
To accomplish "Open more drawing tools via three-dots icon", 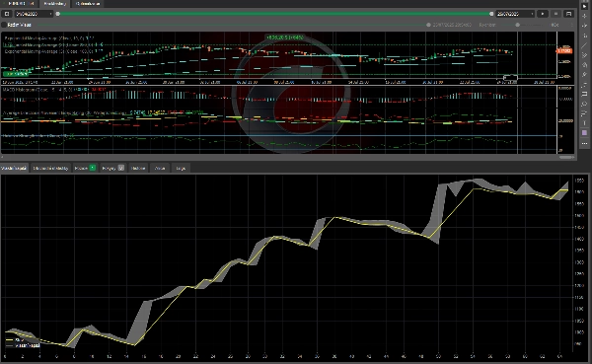I will [x=584, y=143].
